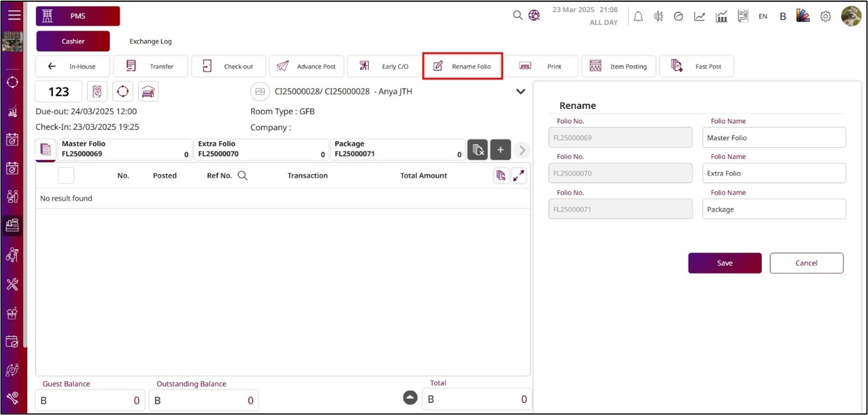The width and height of the screenshot is (868, 415).
Task: Click the expand fullscreen arrows icon
Action: 519,176
